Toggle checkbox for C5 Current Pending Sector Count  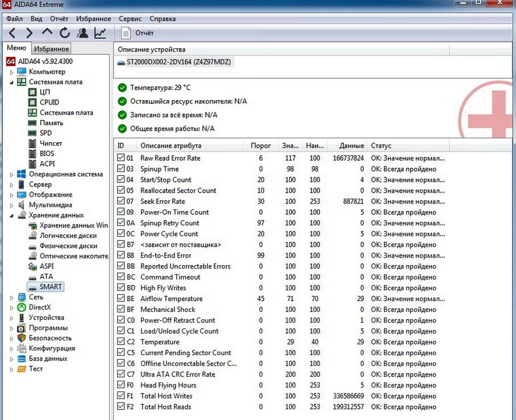point(121,352)
